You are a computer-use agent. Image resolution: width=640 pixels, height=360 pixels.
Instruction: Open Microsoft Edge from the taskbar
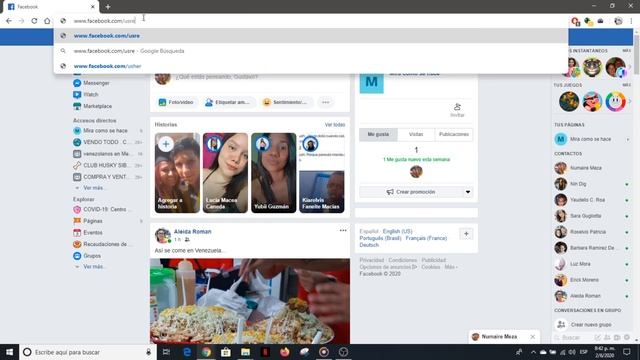click(187, 352)
